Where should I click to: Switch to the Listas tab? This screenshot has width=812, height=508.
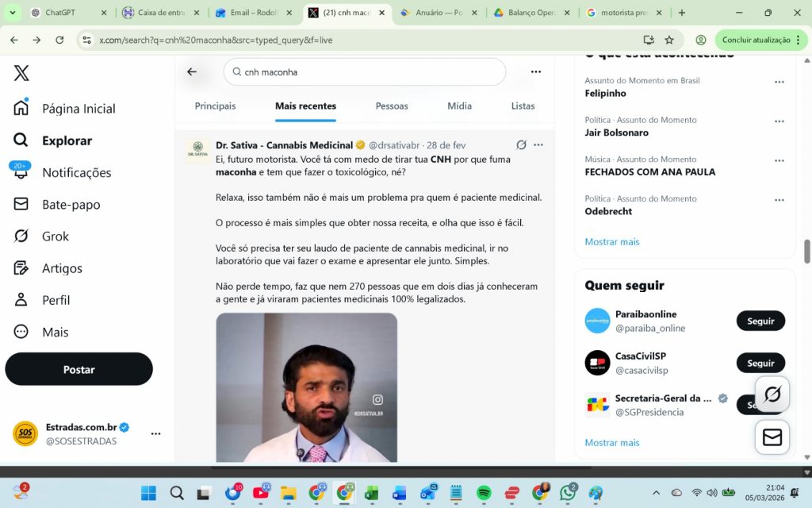pyautogui.click(x=523, y=106)
